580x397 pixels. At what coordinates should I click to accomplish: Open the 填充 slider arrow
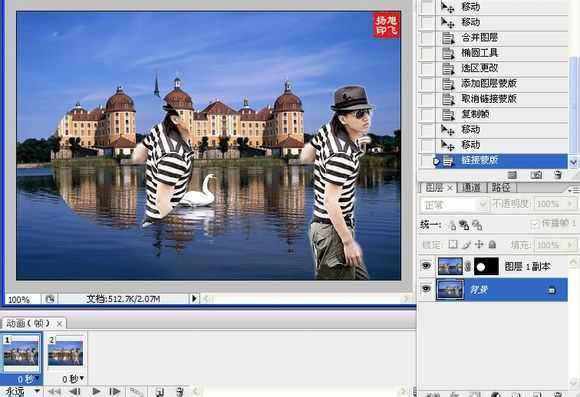pyautogui.click(x=571, y=245)
